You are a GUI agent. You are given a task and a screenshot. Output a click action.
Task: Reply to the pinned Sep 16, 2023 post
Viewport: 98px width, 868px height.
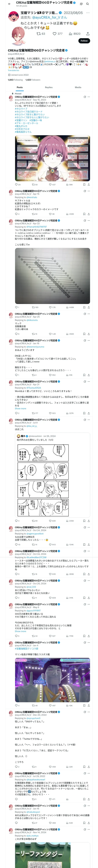coord(16,185)
